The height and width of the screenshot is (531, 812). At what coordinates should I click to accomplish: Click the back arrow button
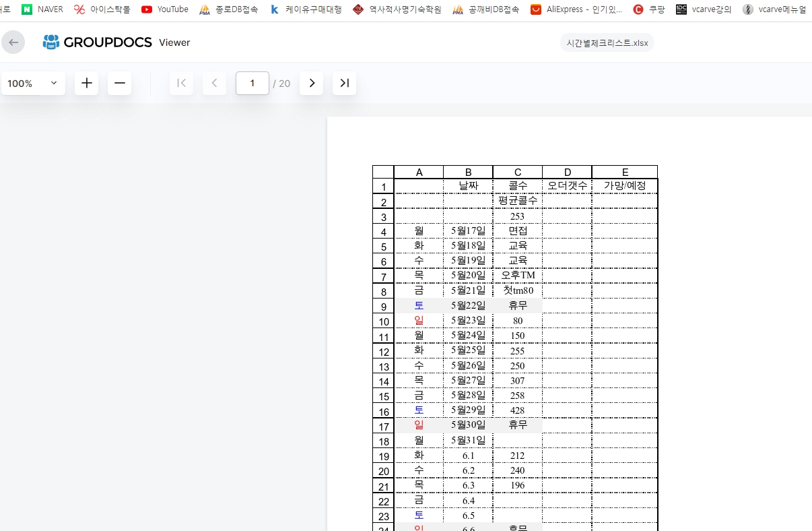click(x=13, y=42)
